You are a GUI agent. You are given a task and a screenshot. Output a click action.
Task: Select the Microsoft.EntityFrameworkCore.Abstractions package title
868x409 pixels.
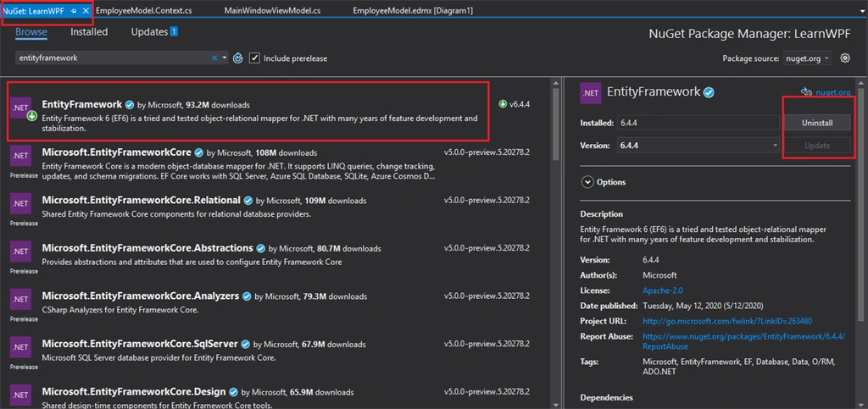point(147,247)
